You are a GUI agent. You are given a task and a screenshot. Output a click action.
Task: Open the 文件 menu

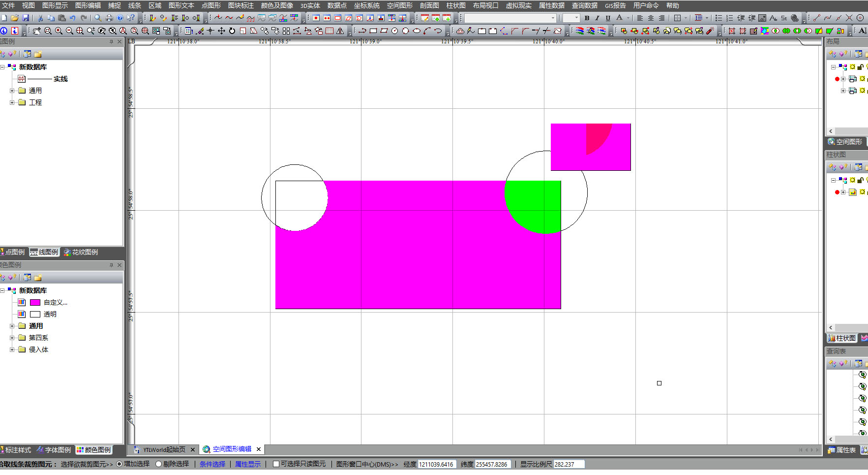[8, 5]
